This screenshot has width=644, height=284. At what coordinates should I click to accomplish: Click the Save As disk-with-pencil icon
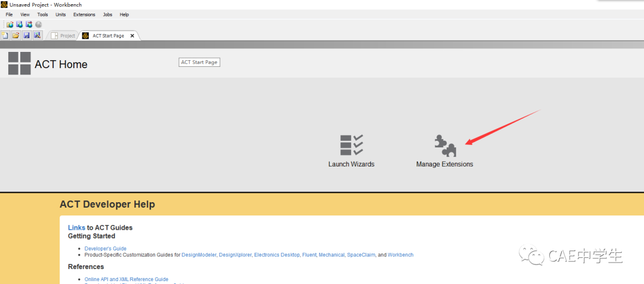point(38,35)
